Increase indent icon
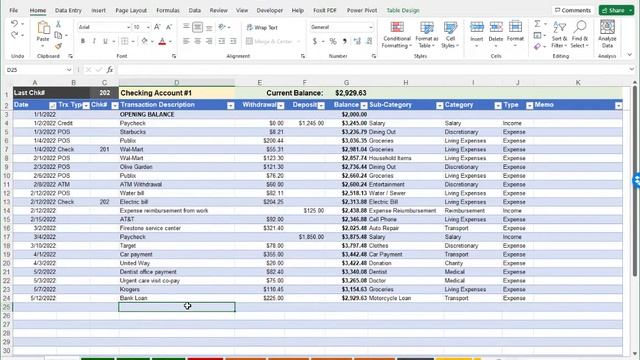Viewport: 640px width, 360px height. (233, 41)
